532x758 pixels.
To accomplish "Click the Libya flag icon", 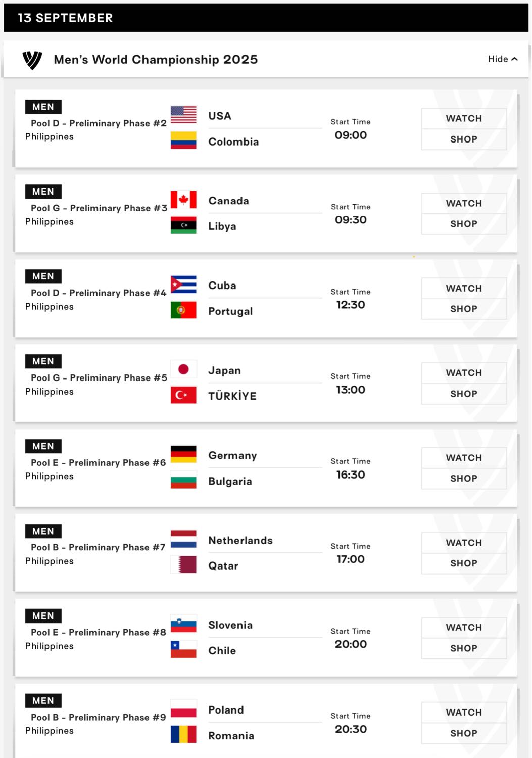I will [183, 225].
